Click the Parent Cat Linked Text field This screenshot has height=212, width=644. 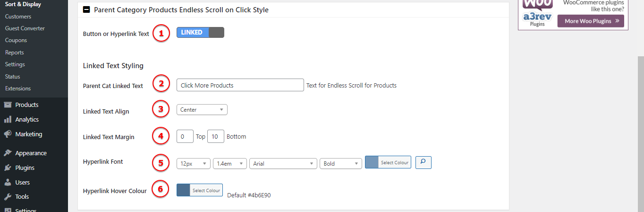[240, 85]
